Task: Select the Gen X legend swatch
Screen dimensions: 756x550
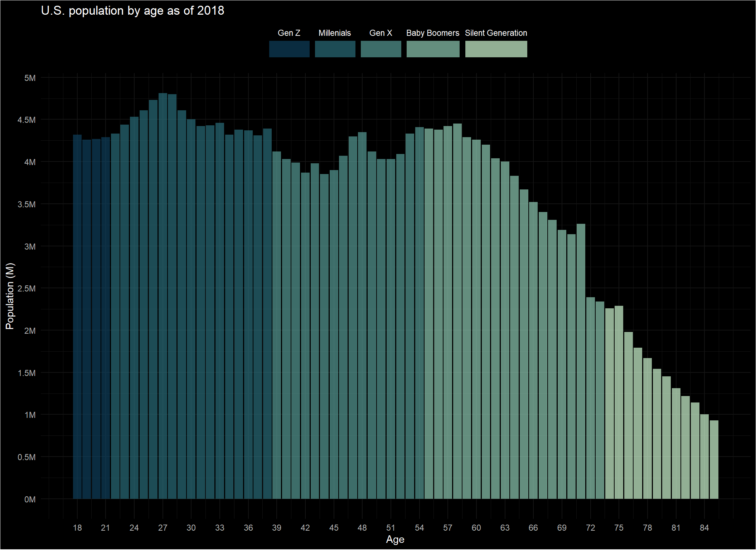Action: click(x=381, y=49)
